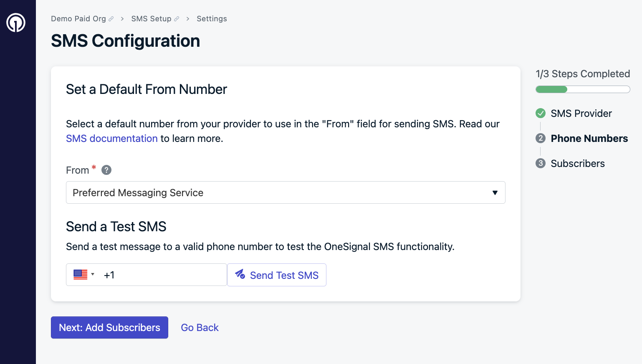This screenshot has width=642, height=364.
Task: Click the step 3 number badge
Action: coord(541,163)
